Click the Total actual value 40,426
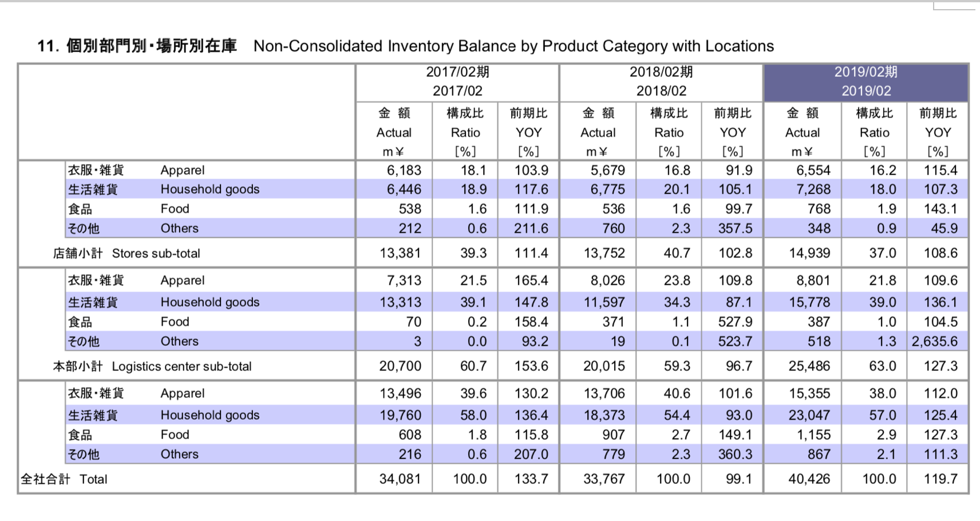The width and height of the screenshot is (980, 521). (809, 479)
